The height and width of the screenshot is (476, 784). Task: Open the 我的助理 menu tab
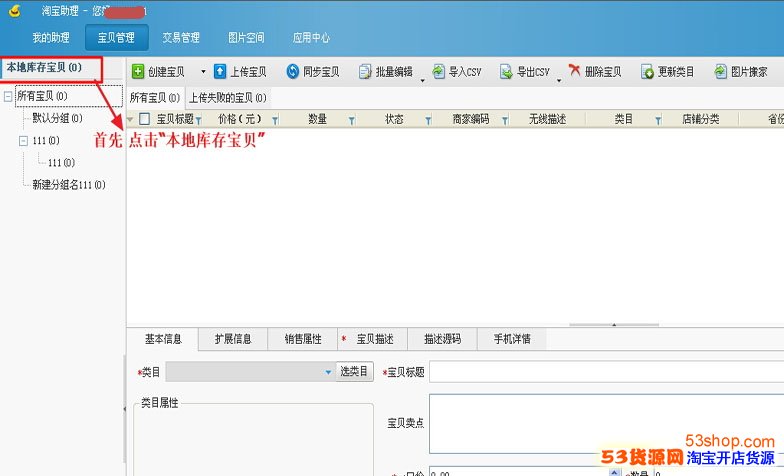[51, 38]
